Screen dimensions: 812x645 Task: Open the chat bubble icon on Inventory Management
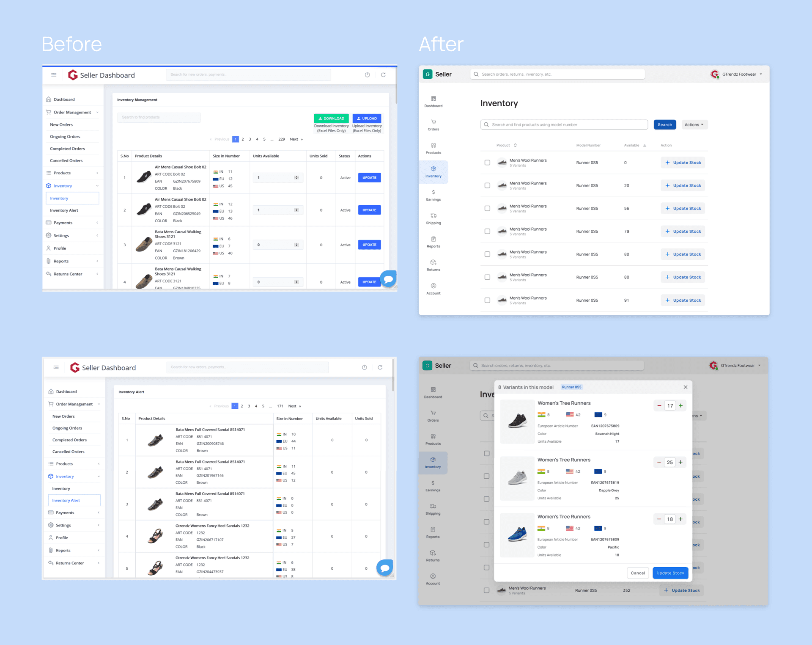tap(388, 278)
